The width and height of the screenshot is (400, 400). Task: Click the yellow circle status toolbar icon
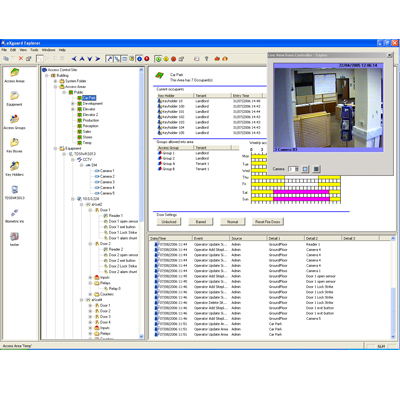click(x=166, y=59)
